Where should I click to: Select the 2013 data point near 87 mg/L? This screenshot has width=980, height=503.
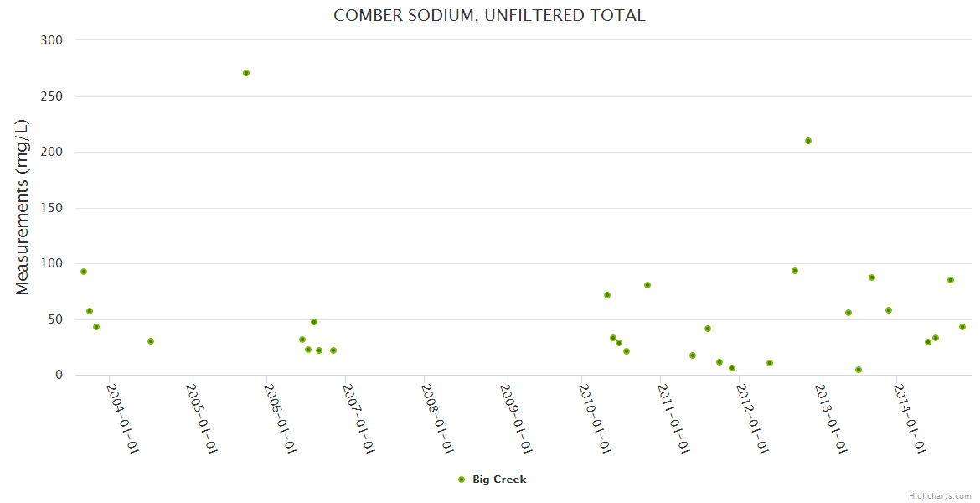[x=872, y=277]
